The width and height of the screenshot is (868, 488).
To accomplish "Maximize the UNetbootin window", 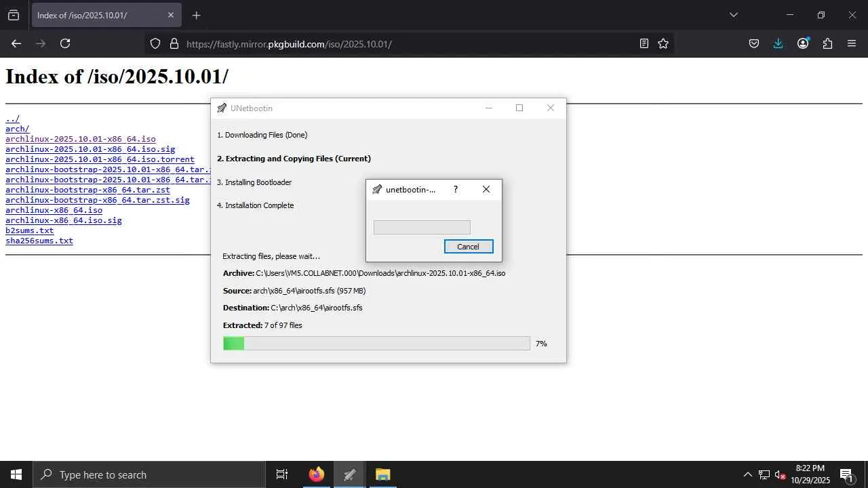I will [519, 108].
